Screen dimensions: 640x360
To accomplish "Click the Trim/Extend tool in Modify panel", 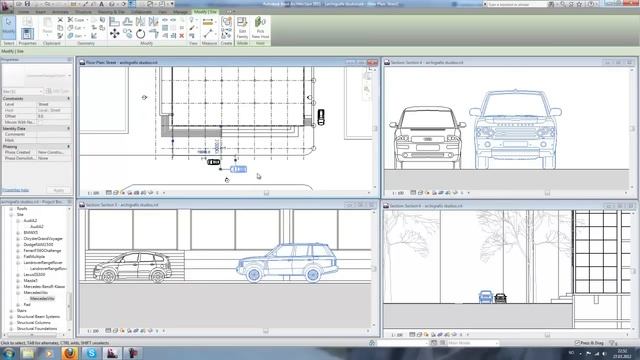I will click(x=153, y=33).
